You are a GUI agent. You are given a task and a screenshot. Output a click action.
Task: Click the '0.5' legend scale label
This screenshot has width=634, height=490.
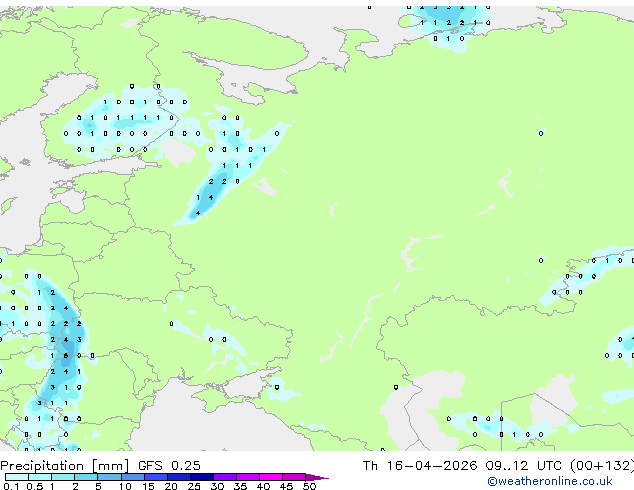pyautogui.click(x=34, y=486)
